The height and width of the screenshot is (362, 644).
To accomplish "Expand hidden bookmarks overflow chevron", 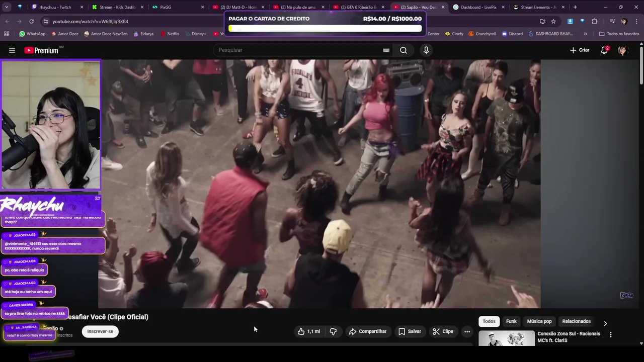I will (585, 34).
